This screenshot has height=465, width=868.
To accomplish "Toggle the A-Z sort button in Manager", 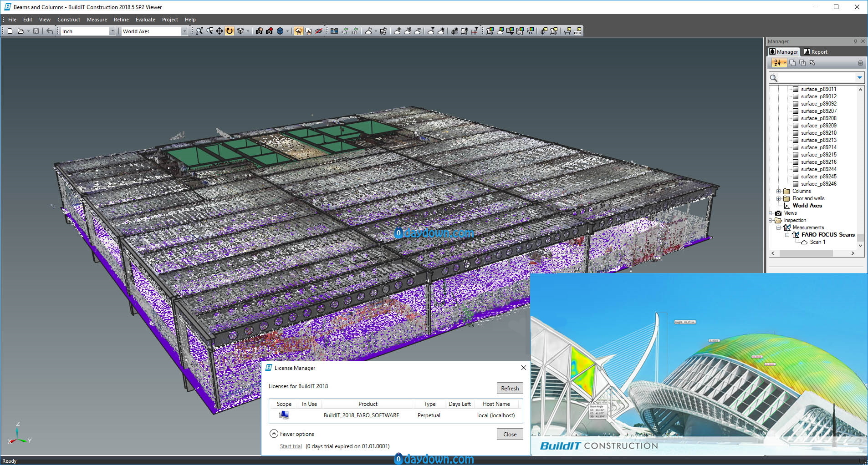I will [x=778, y=63].
